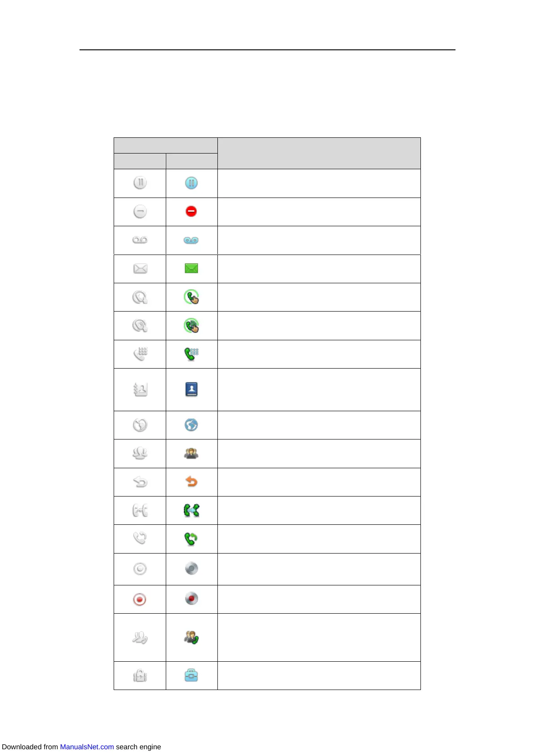Click the green keypad dial icon
This screenshot has height=756, width=535.
click(x=191, y=354)
